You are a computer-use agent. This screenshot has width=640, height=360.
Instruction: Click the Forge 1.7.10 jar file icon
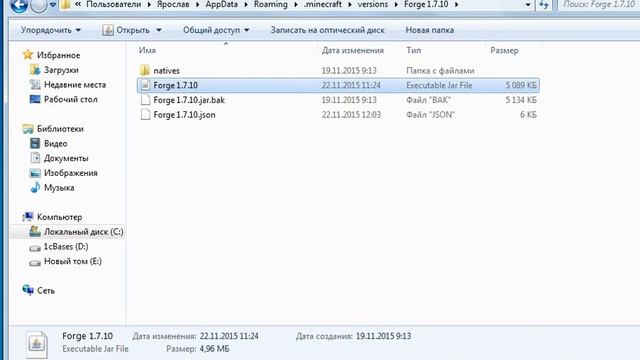pyautogui.click(x=145, y=85)
